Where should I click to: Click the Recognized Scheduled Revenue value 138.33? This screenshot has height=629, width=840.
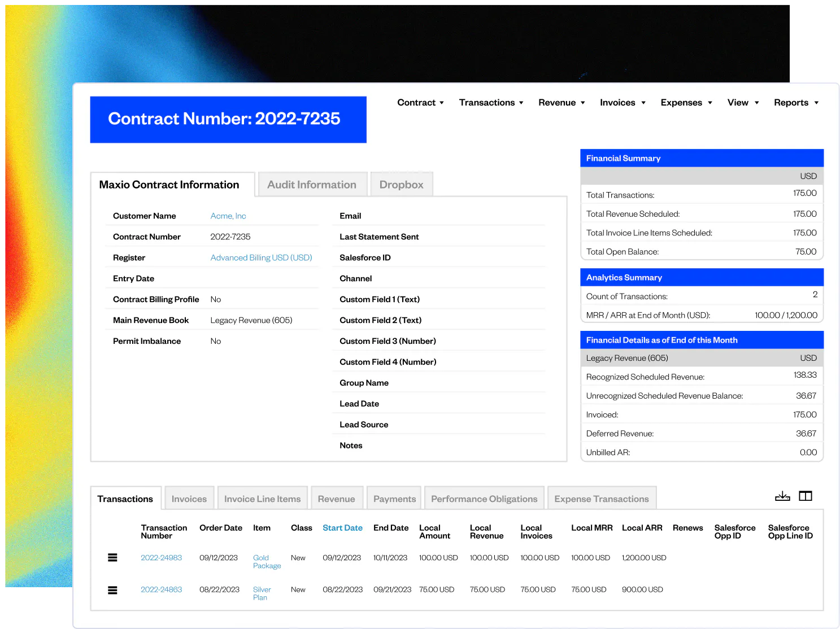point(805,375)
